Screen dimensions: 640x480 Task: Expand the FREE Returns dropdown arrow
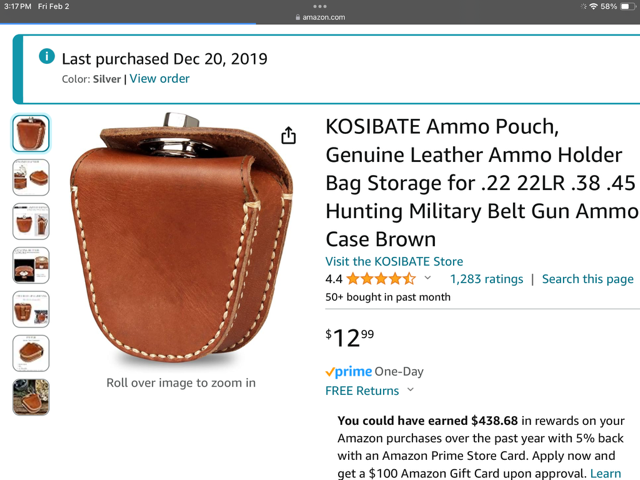(411, 390)
